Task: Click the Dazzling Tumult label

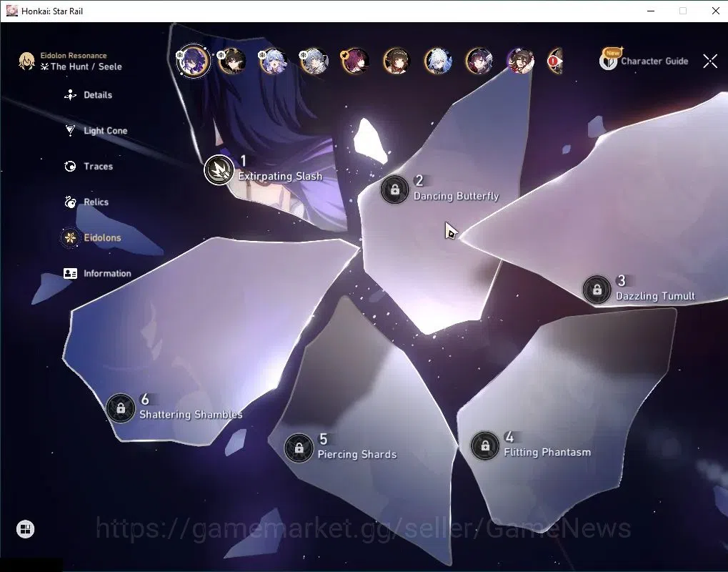Action: click(x=655, y=296)
